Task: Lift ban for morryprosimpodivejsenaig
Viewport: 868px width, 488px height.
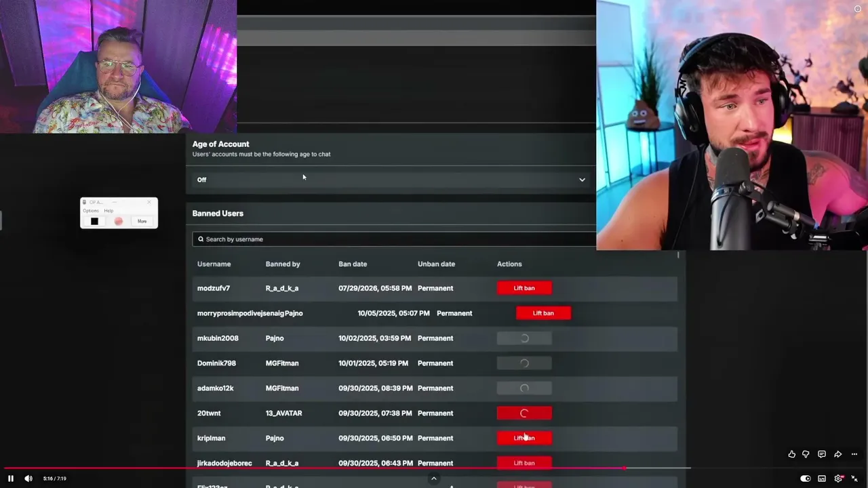Action: (543, 313)
